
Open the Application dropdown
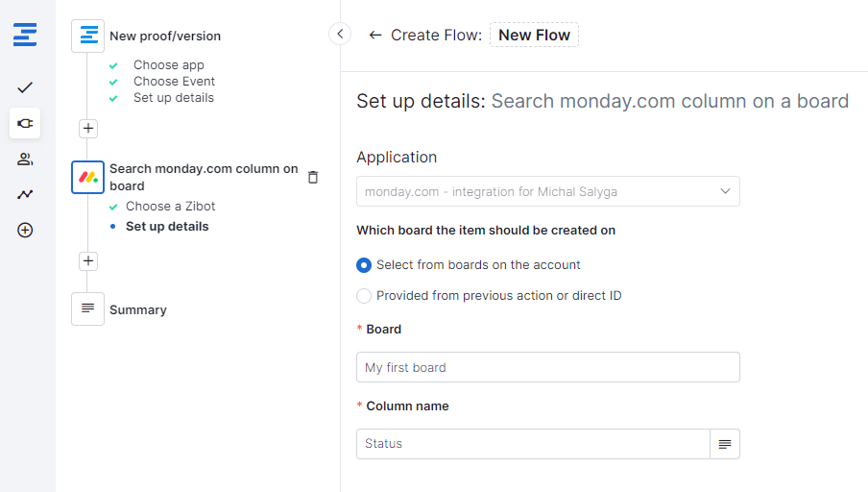pos(547,191)
